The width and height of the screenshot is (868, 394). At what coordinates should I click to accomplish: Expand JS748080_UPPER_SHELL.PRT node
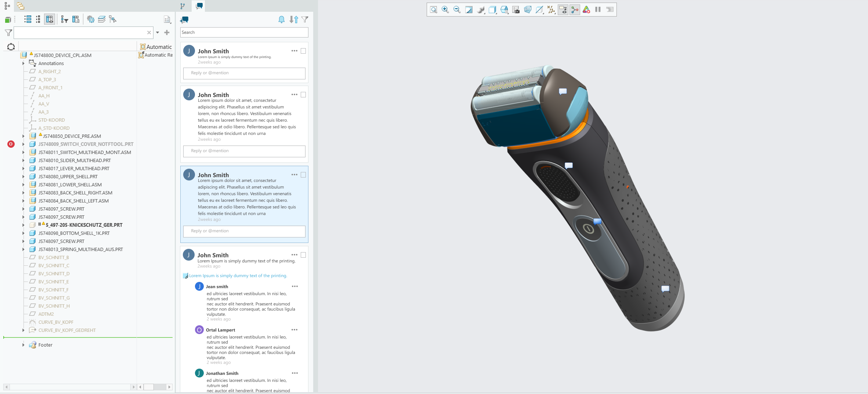pos(23,177)
